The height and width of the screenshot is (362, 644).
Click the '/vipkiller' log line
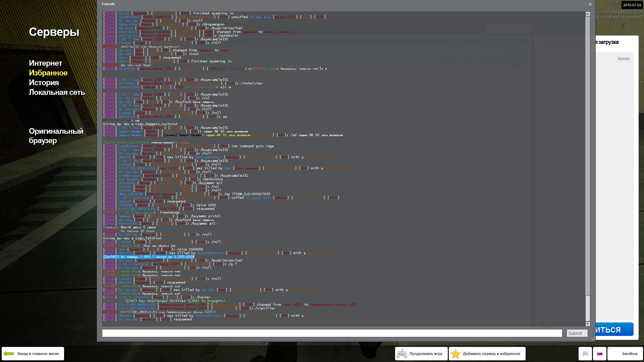point(189,308)
